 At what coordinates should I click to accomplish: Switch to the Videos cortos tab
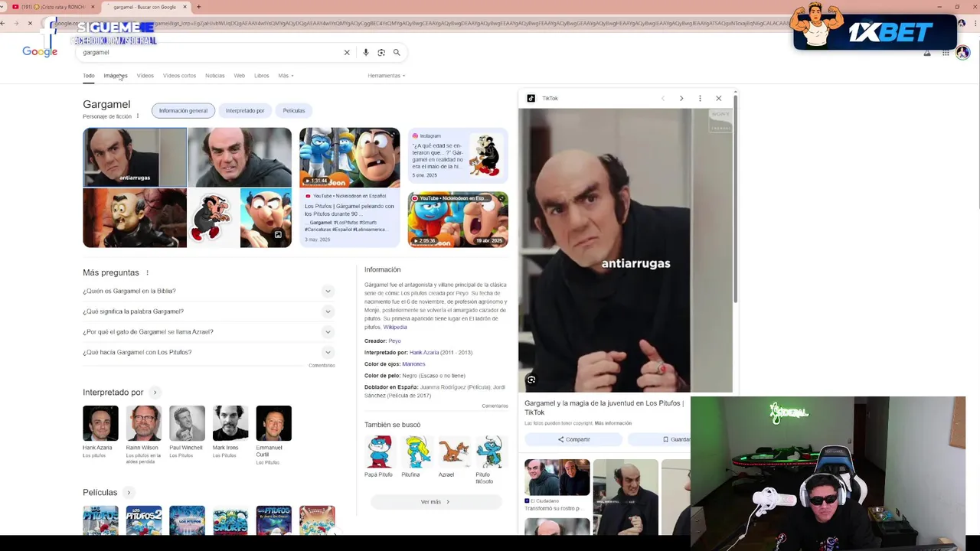click(x=179, y=76)
